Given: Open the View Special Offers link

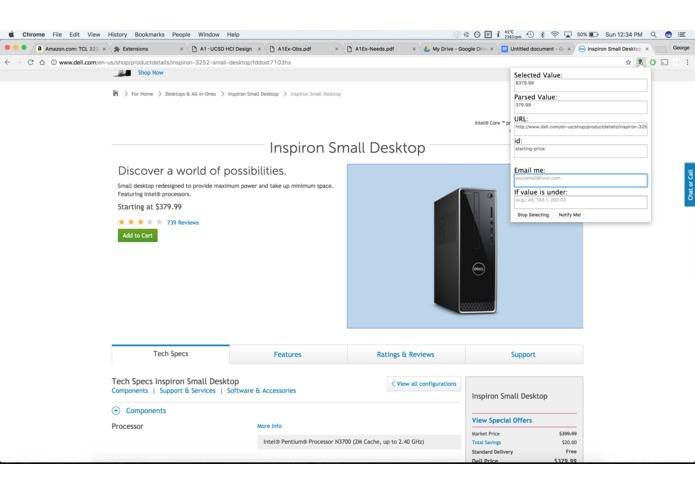Looking at the screenshot, I should pos(502,420).
